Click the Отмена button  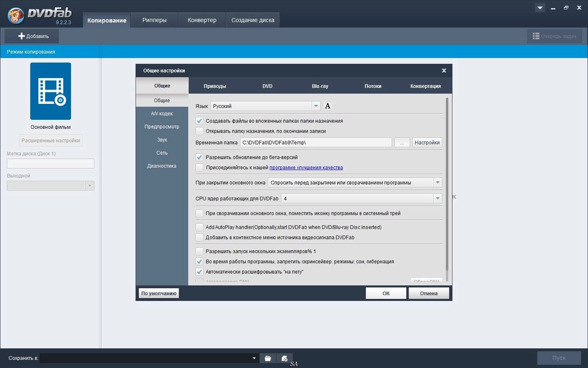(429, 293)
